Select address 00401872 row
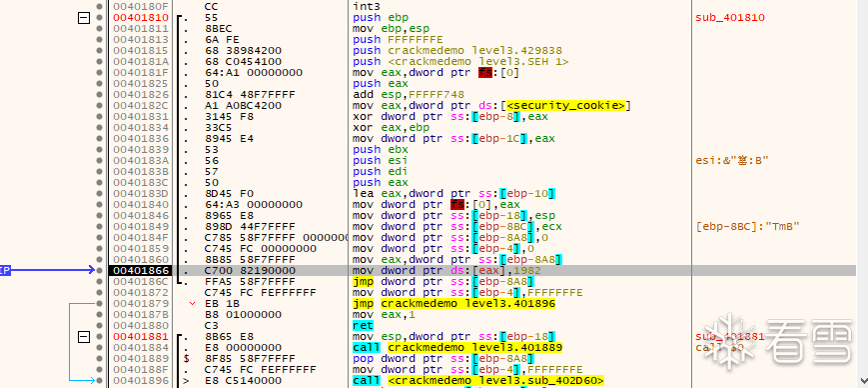Image resolution: width=868 pixels, height=388 pixels. click(141, 293)
